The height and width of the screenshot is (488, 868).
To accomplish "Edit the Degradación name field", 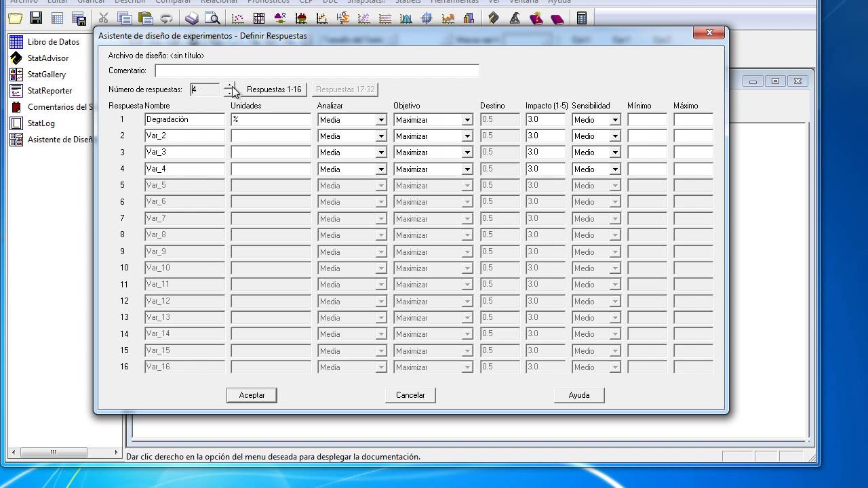I will pos(184,119).
